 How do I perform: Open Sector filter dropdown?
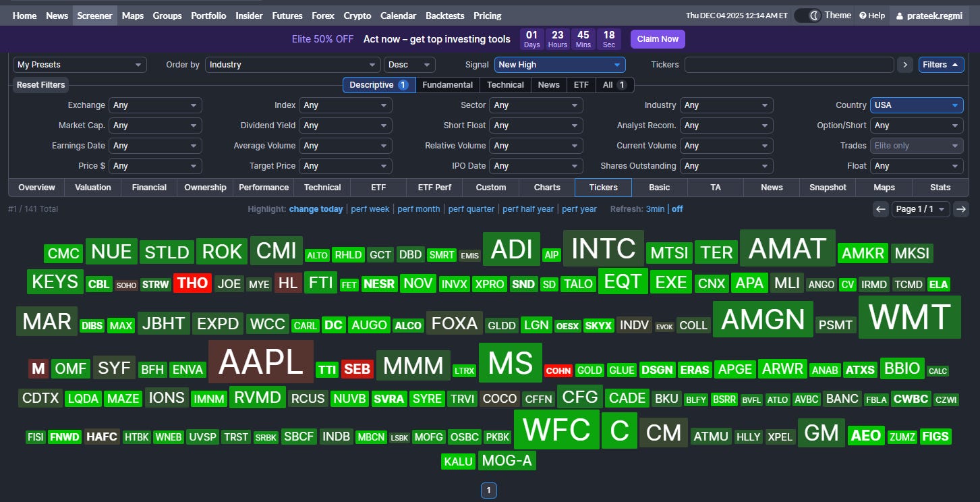[x=536, y=105]
